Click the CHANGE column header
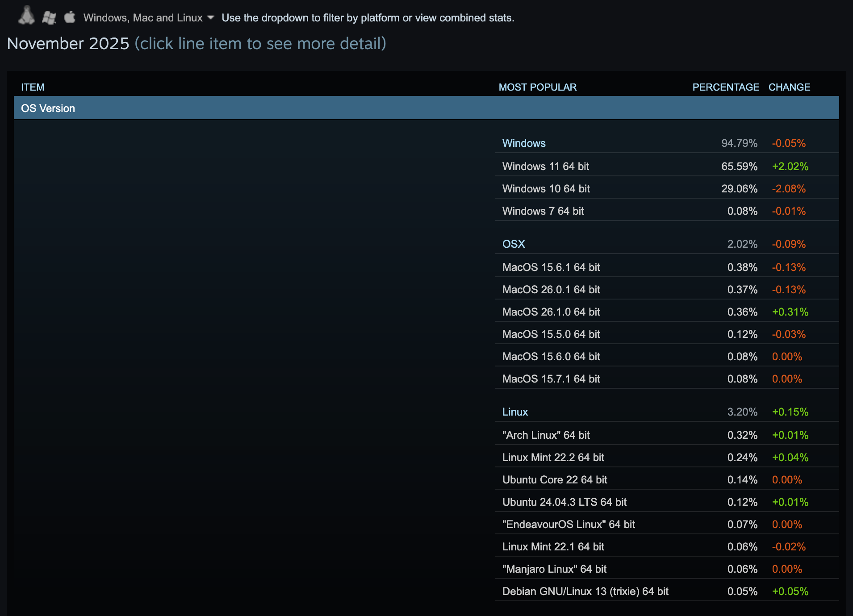The image size is (853, 616). click(789, 87)
